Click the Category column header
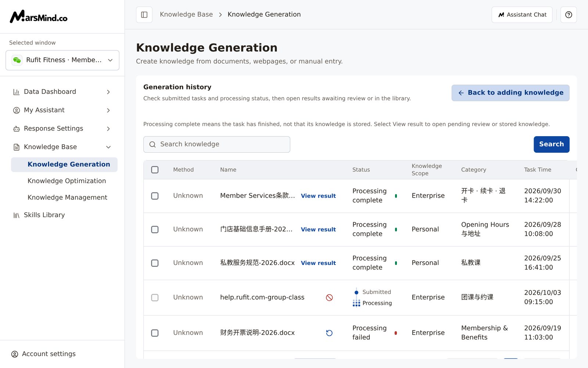The width and height of the screenshot is (588, 368). pyautogui.click(x=473, y=170)
